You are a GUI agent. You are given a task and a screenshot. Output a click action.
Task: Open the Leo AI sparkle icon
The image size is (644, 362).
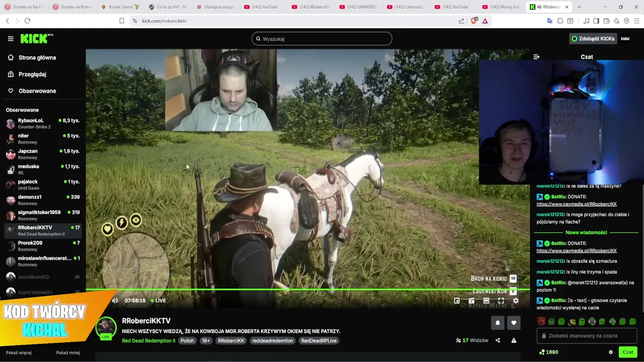pyautogui.click(x=616, y=21)
